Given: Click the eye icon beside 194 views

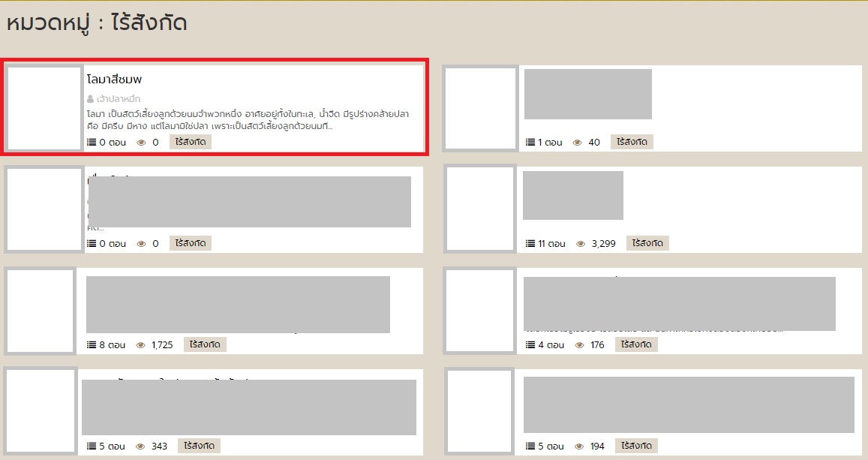Looking at the screenshot, I should pos(578,446).
